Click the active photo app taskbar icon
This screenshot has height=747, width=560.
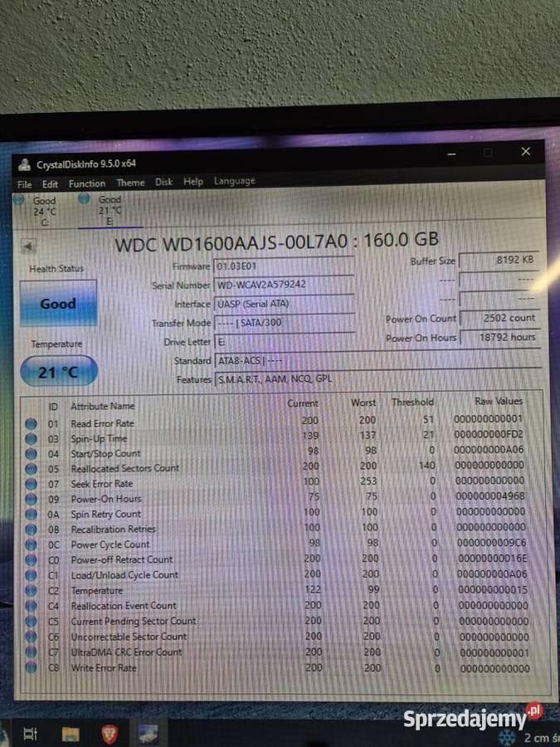point(149,733)
